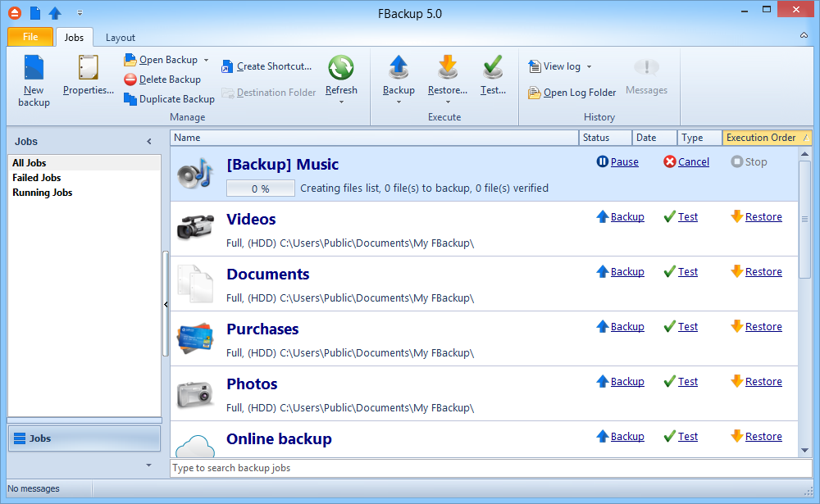The width and height of the screenshot is (820, 504).
Task: Click the Delete Backup icon
Action: pyautogui.click(x=130, y=79)
